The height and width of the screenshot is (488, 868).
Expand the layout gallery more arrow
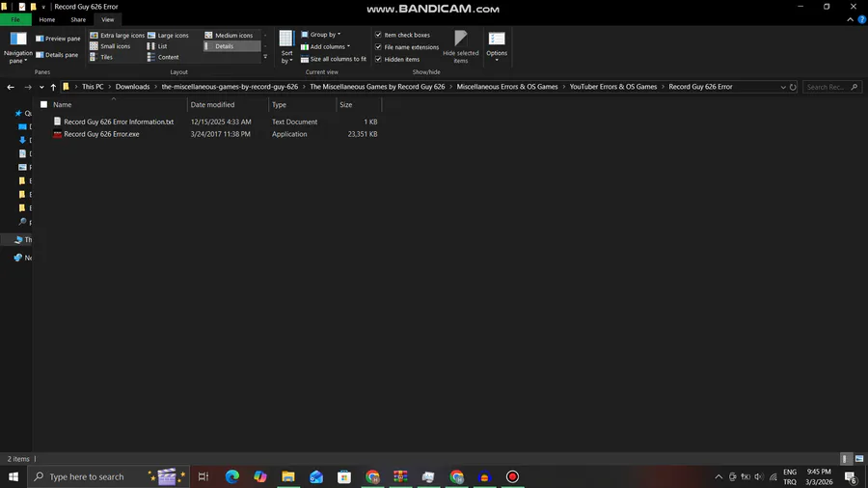(265, 57)
